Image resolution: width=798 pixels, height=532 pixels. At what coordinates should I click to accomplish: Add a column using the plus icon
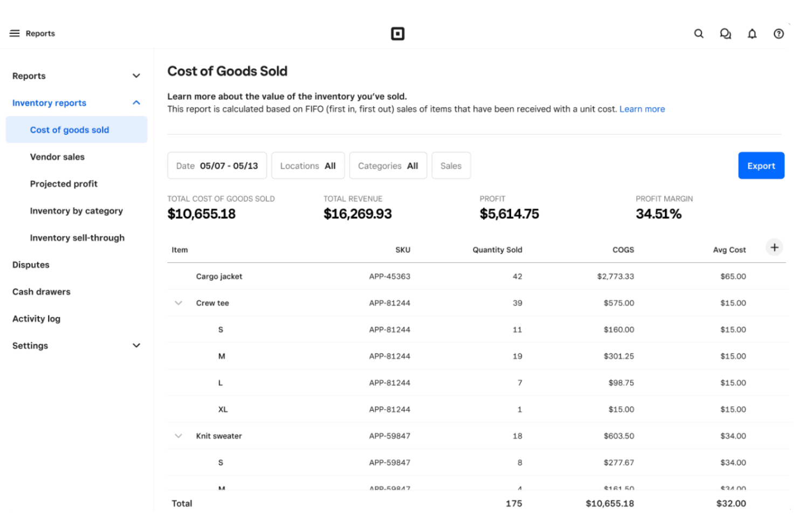coord(774,247)
